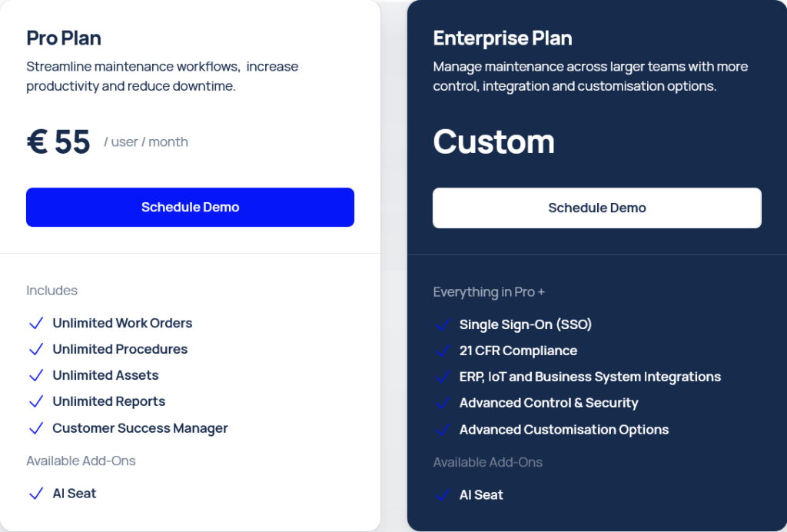The height and width of the screenshot is (532, 787).
Task: Click checkmark next to Unlimited Assets
Action: pos(36,375)
